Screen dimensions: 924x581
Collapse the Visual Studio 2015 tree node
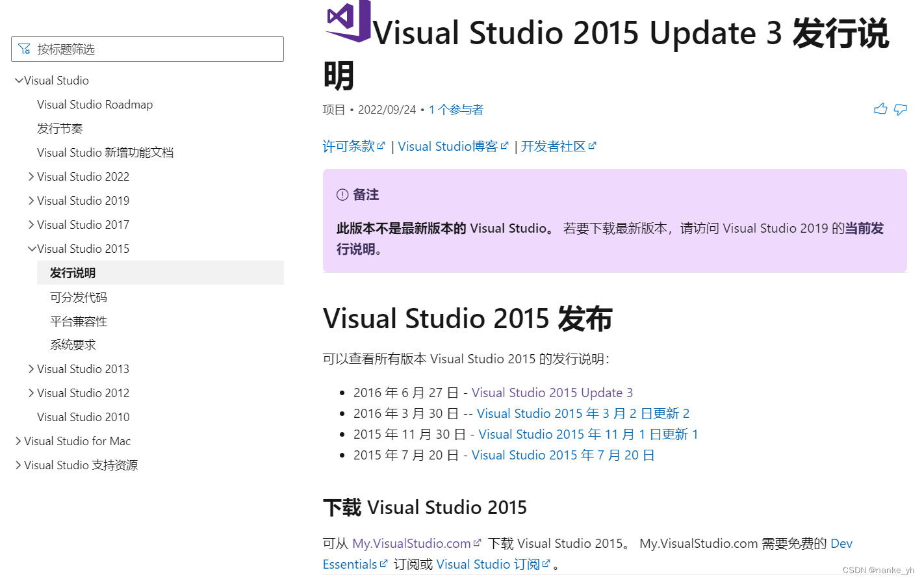tap(32, 248)
